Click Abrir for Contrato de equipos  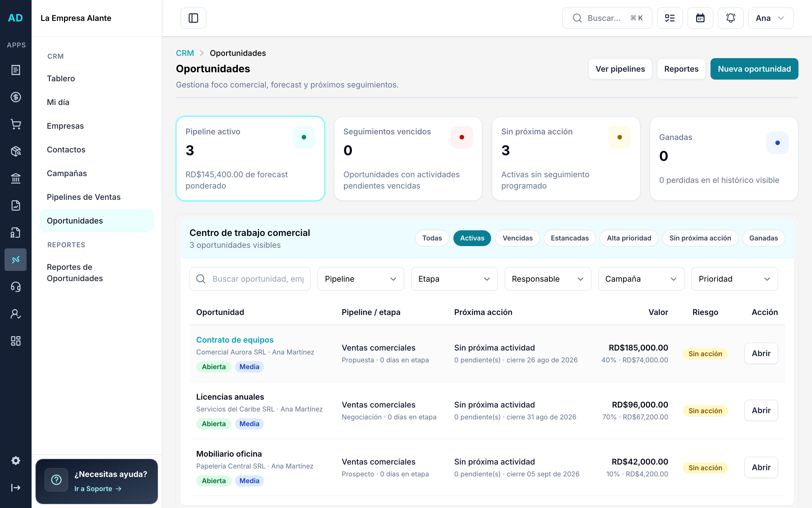coord(761,353)
